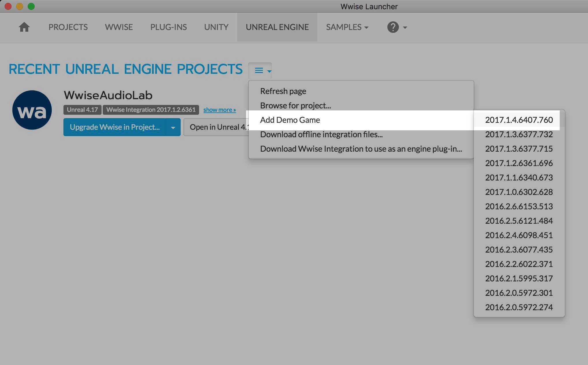The width and height of the screenshot is (588, 365).
Task: Expand the Upgrade Wwise button dropdown arrow
Action: point(173,127)
